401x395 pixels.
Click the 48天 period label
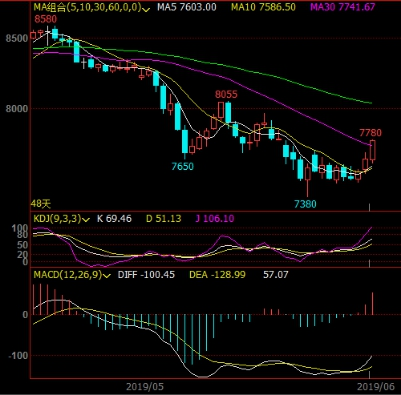[41, 204]
